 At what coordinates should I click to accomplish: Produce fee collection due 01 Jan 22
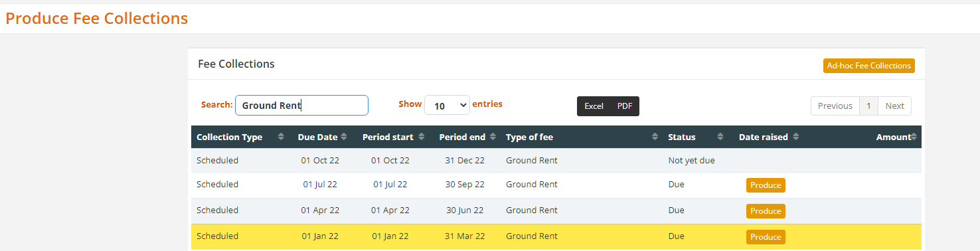tap(766, 237)
